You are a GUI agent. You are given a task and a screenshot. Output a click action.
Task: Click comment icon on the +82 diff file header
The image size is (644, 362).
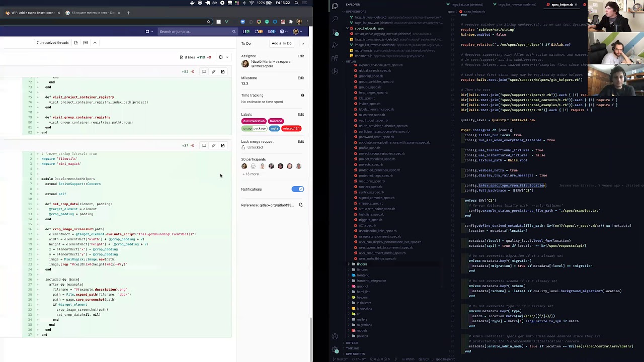(204, 71)
